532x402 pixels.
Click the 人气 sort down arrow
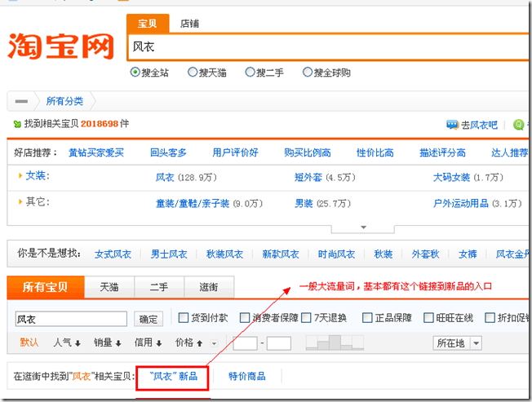[x=78, y=343]
